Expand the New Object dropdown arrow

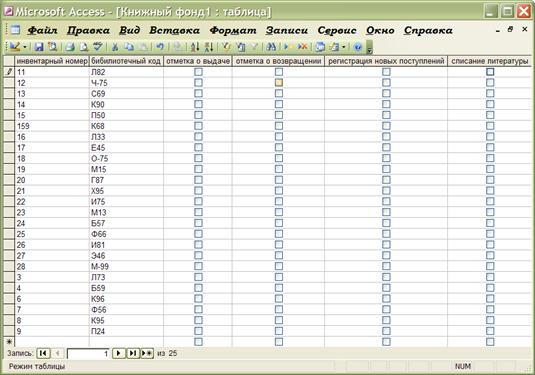point(344,47)
